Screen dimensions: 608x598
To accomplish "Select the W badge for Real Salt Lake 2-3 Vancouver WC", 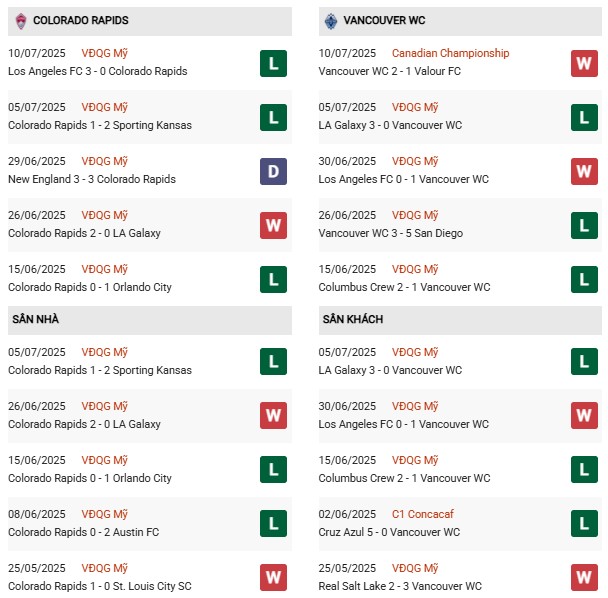I will tap(584, 576).
